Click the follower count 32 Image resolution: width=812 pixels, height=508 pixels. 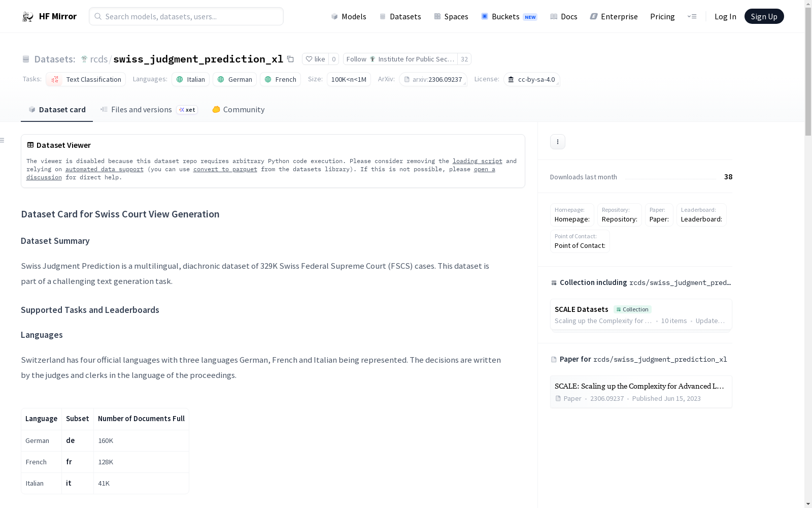click(x=464, y=59)
